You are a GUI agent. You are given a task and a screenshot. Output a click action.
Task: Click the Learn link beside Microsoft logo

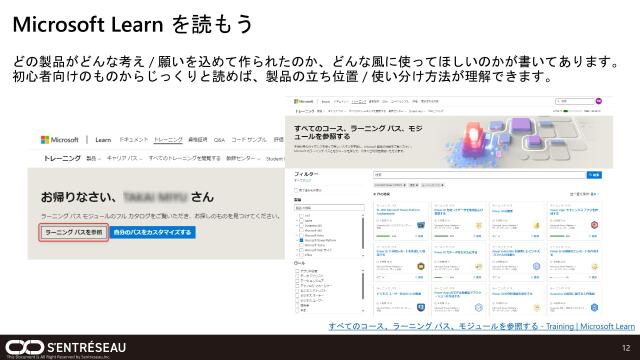point(103,140)
